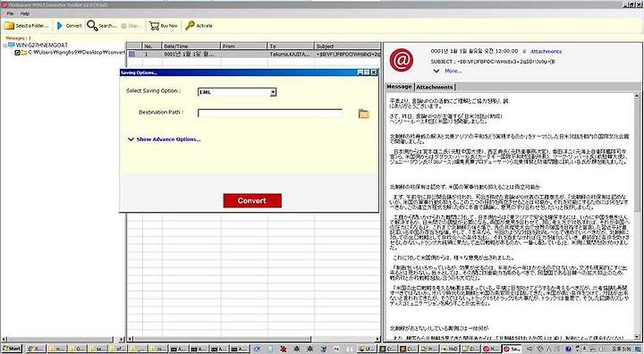Click the date cell of message 1

click(191, 55)
